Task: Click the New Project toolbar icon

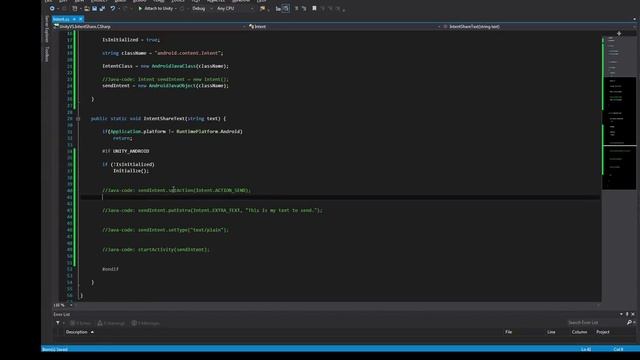Action: coord(74,8)
